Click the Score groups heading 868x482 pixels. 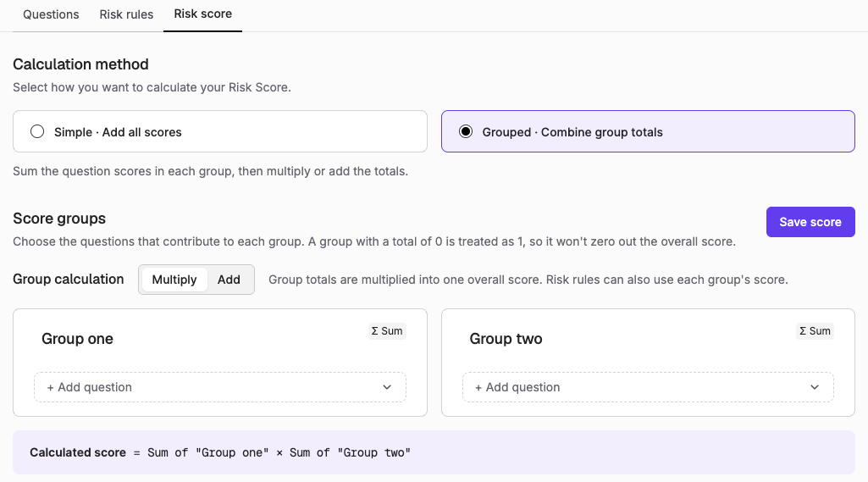pos(59,219)
